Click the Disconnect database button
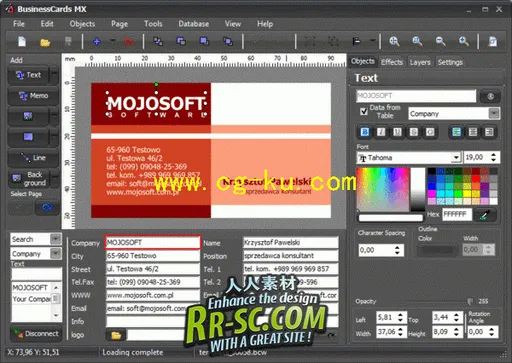The image size is (512, 363). tap(36, 334)
